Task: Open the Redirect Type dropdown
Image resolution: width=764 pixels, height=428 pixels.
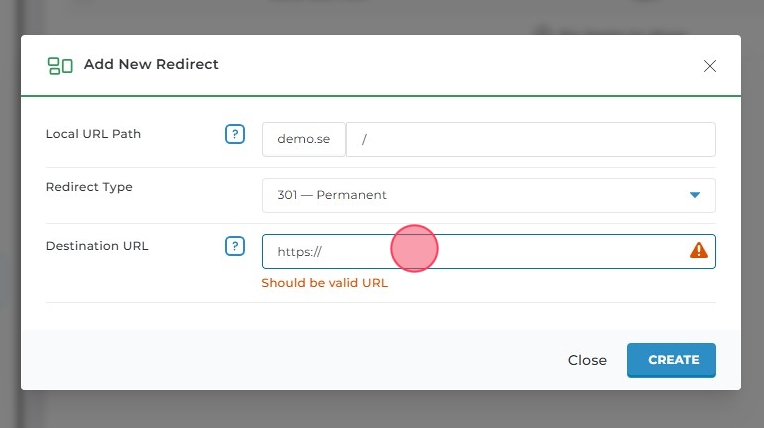Action: tap(488, 195)
